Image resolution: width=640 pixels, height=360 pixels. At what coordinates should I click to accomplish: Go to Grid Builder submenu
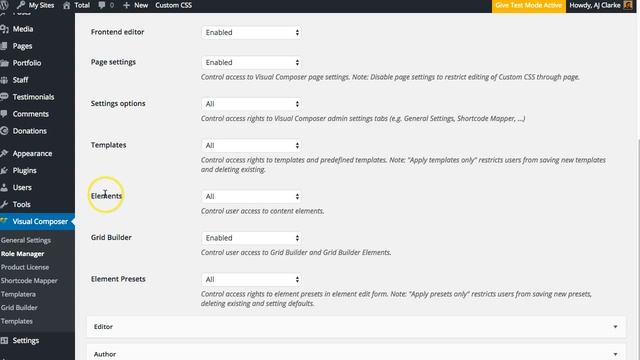coord(19,308)
